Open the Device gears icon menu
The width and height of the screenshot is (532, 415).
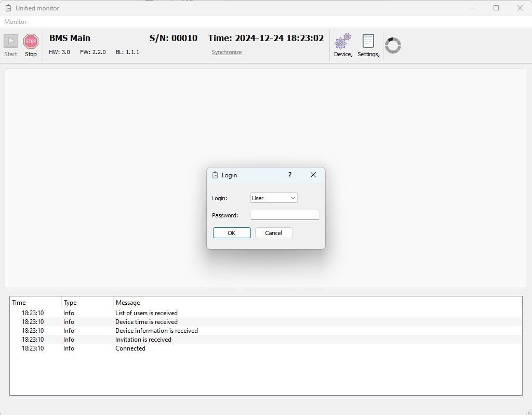pyautogui.click(x=343, y=42)
